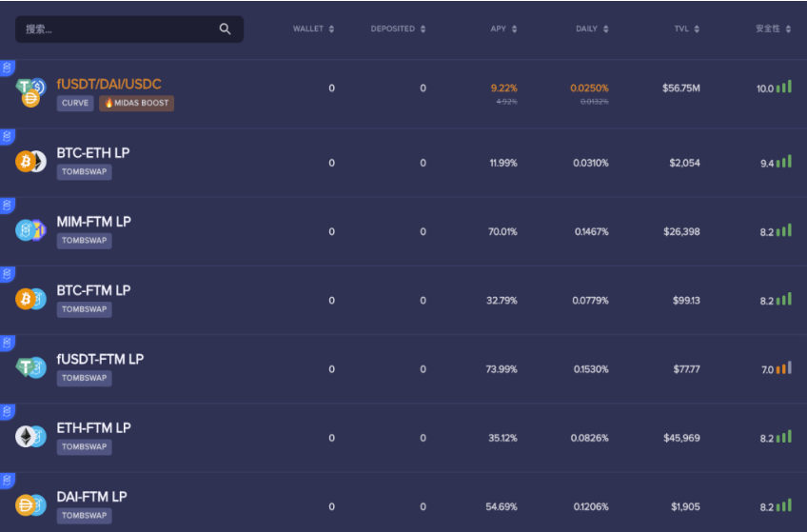The image size is (807, 532).
Task: Click Fantom chain badge on MIM-FTM LP row
Action: (8, 206)
